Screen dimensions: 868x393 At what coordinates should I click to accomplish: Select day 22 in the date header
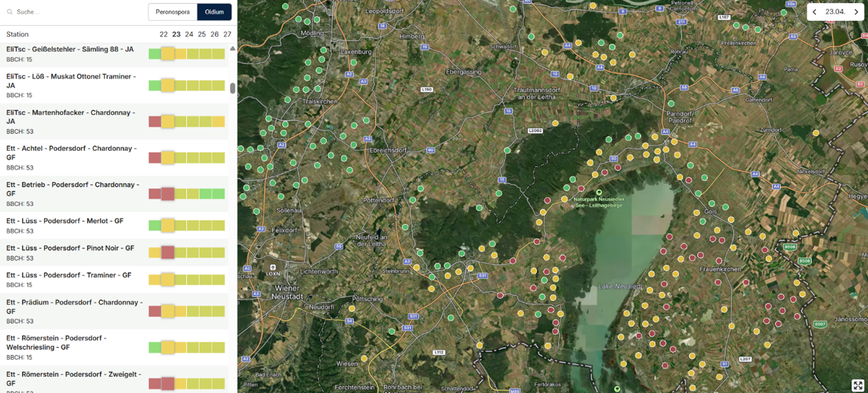(x=163, y=34)
